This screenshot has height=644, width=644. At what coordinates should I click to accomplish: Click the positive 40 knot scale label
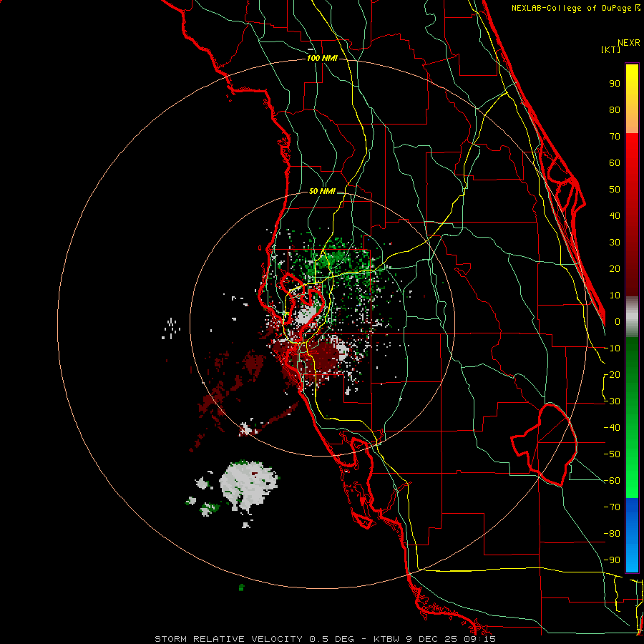615,215
